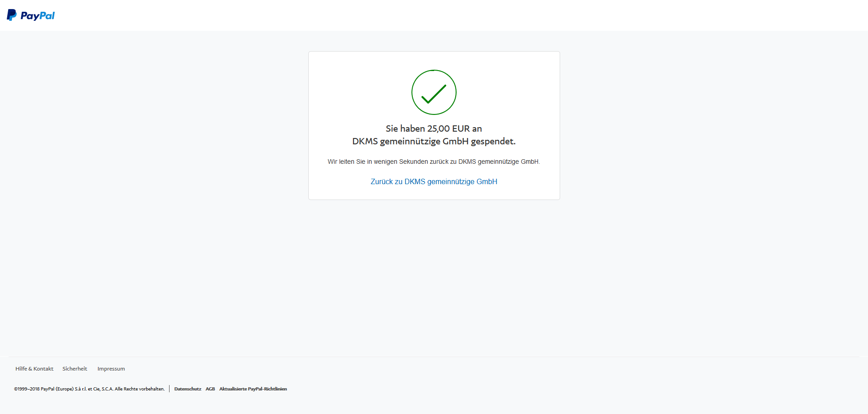Open the Sicherheit footer link
The height and width of the screenshot is (414, 868).
[x=75, y=369]
